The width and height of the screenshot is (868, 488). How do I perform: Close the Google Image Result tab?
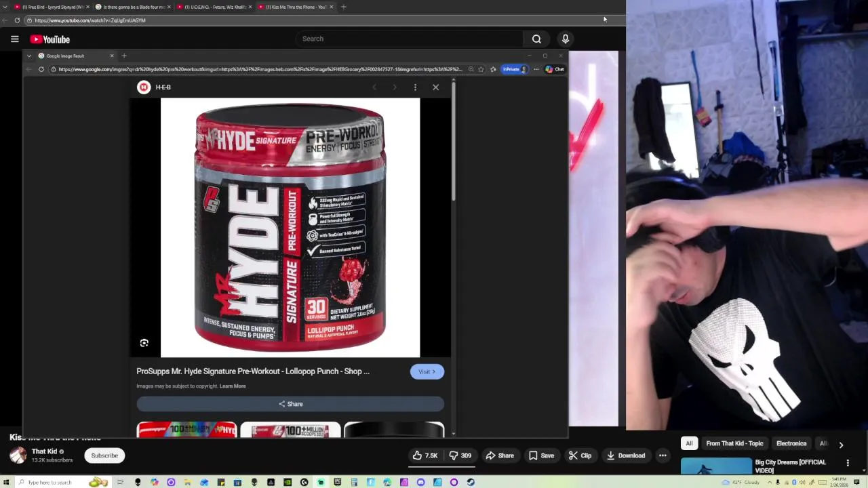click(x=112, y=56)
